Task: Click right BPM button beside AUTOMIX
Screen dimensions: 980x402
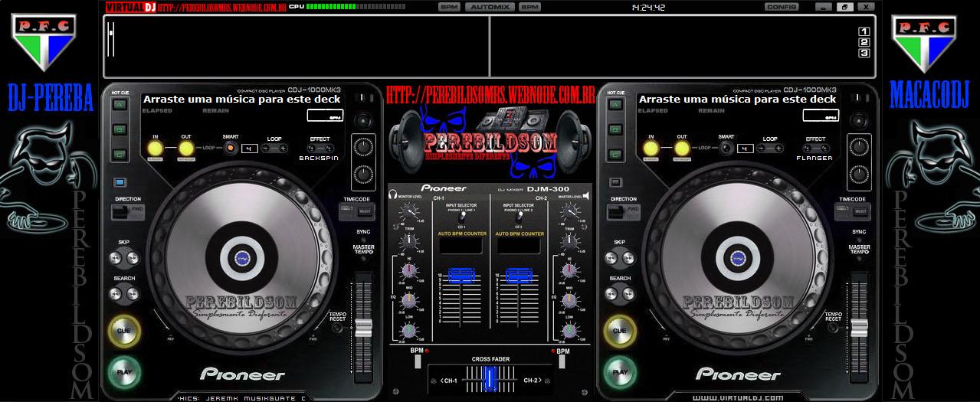Action: tap(529, 7)
